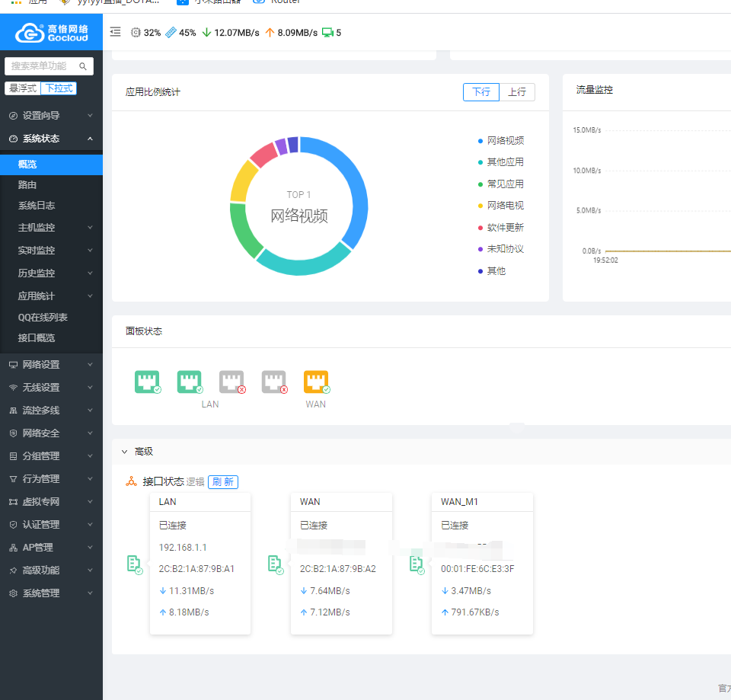The image size is (731, 700).
Task: Switch menu style to 下拉式
Action: (59, 88)
